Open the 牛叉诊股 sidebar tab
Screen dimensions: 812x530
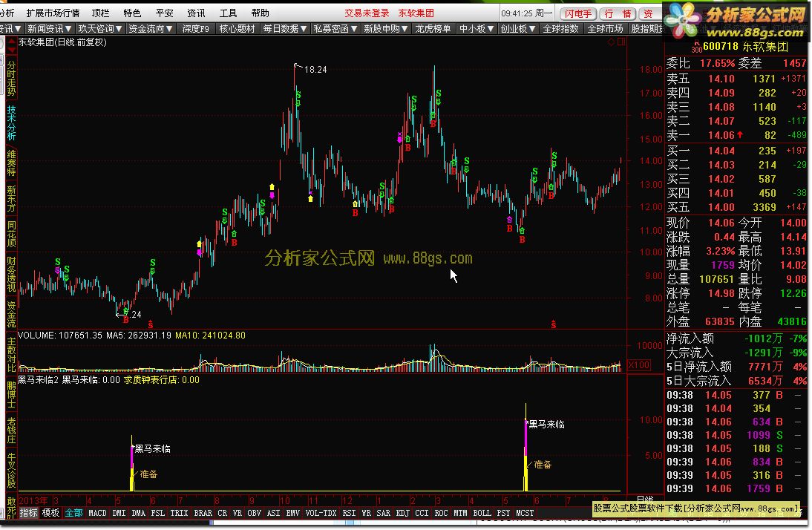click(x=11, y=470)
